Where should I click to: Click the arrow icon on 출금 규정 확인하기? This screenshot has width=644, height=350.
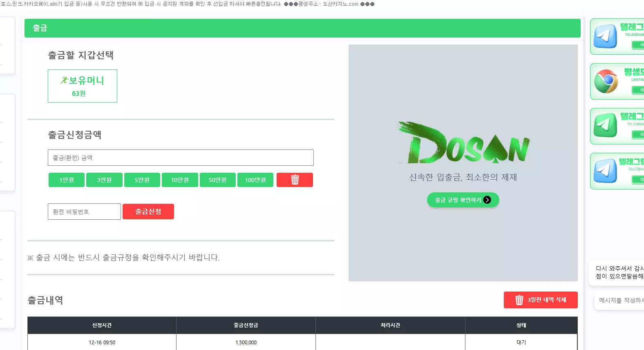click(487, 200)
